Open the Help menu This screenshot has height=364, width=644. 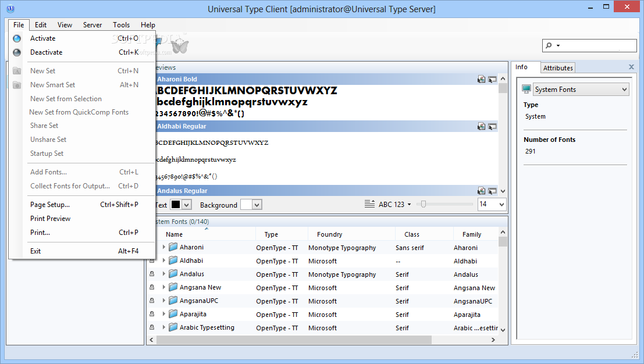tap(148, 24)
